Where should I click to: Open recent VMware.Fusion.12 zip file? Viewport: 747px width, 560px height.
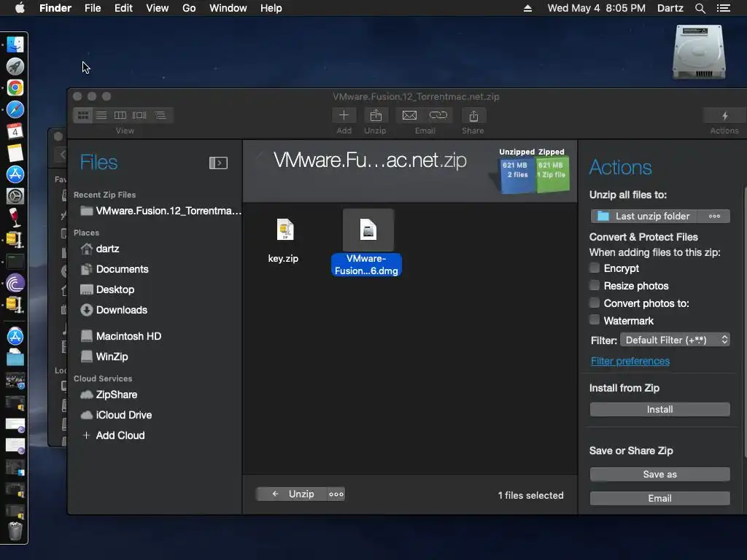(x=161, y=211)
